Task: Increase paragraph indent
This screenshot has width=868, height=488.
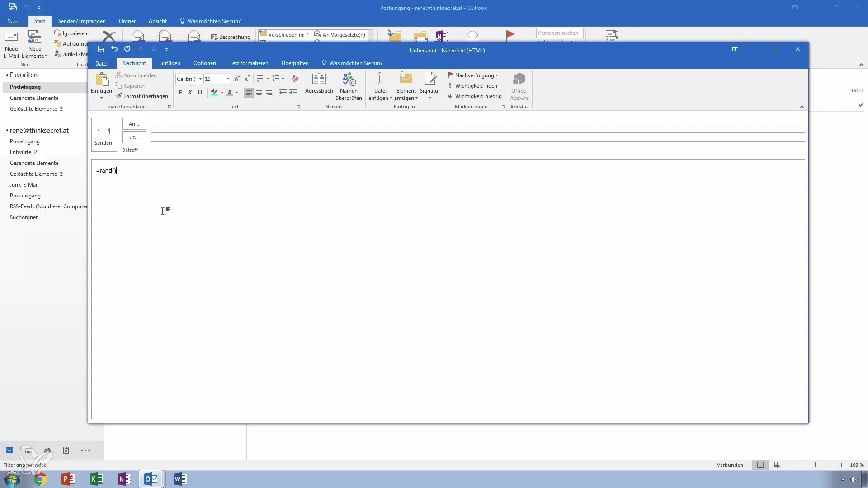Action: click(x=293, y=93)
